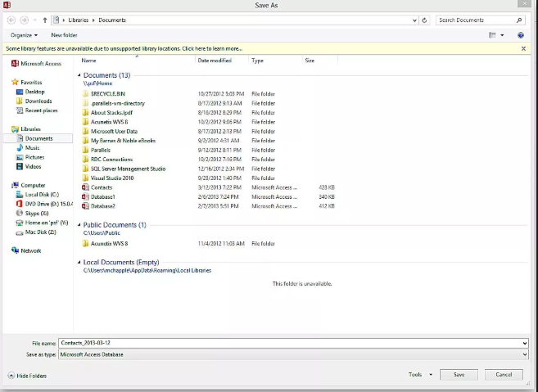
Task: Click the Cancel button
Action: pyautogui.click(x=504, y=375)
